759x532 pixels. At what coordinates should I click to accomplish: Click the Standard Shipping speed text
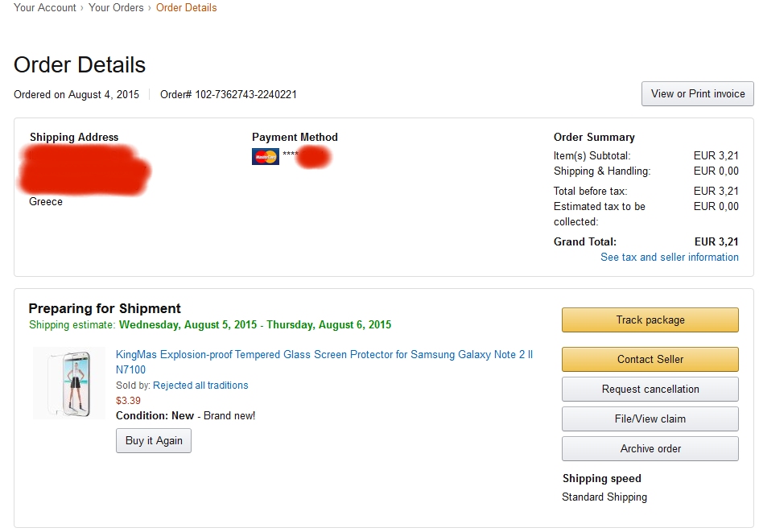coord(604,497)
